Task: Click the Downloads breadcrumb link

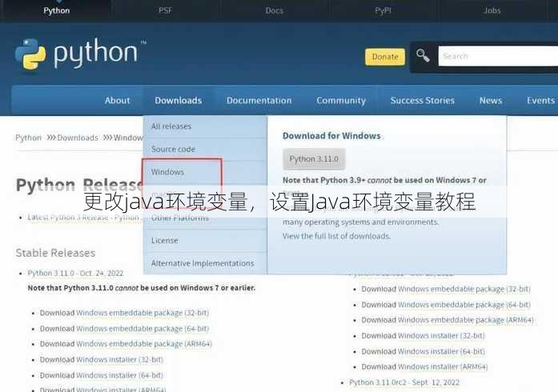Action: tap(78, 138)
